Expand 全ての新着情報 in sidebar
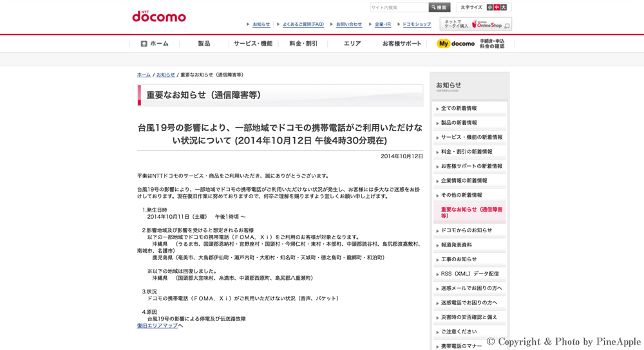 point(459,109)
